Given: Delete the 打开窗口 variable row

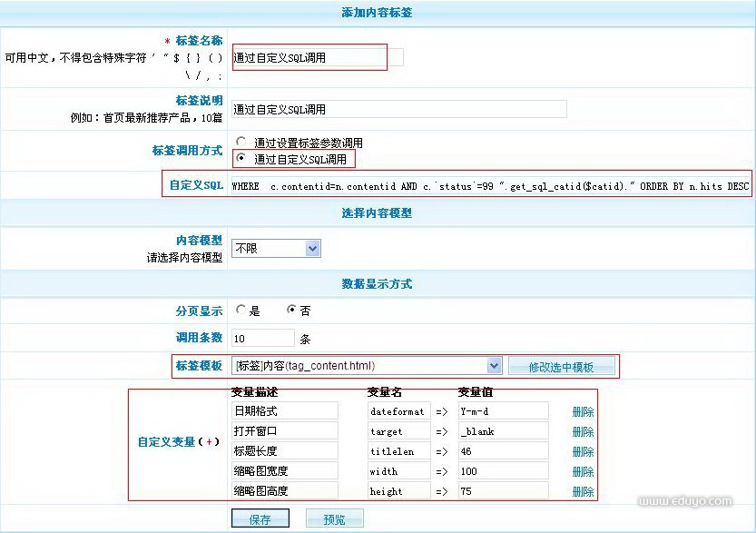Looking at the screenshot, I should pos(583,431).
